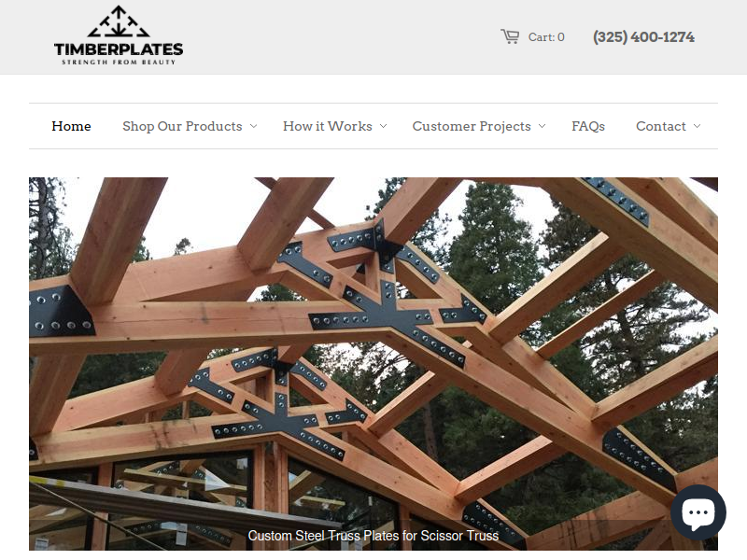Click the Cart: 0 link
Screen dimensions: 747x560
tap(546, 37)
